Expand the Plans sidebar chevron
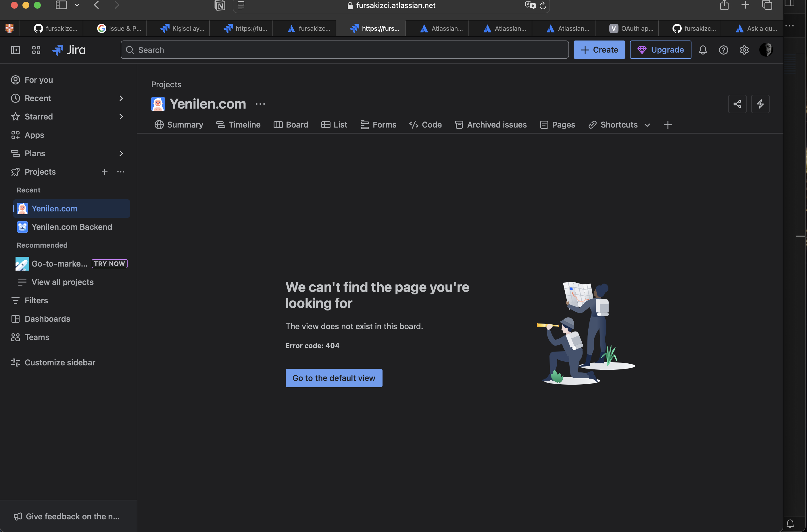The image size is (807, 532). [x=121, y=154]
